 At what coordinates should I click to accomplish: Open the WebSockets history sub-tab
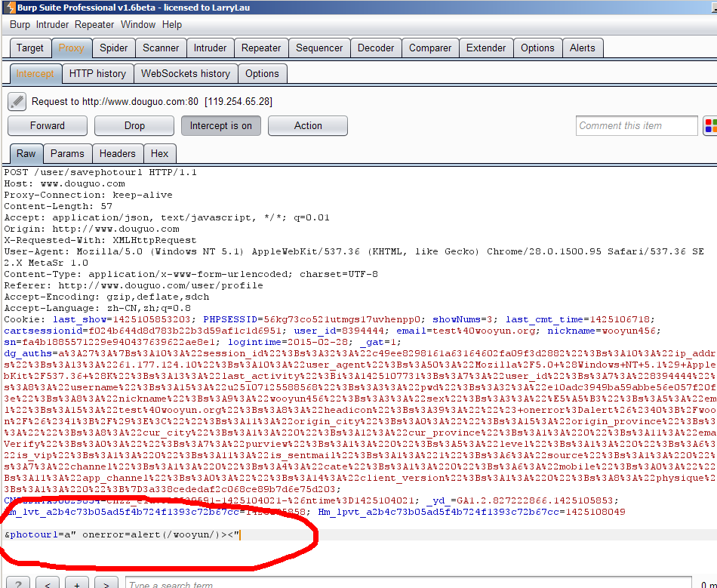click(186, 74)
